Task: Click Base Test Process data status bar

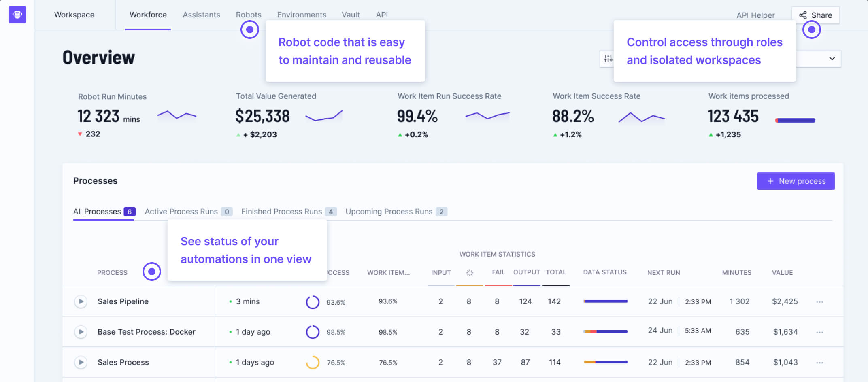Action: coord(606,332)
